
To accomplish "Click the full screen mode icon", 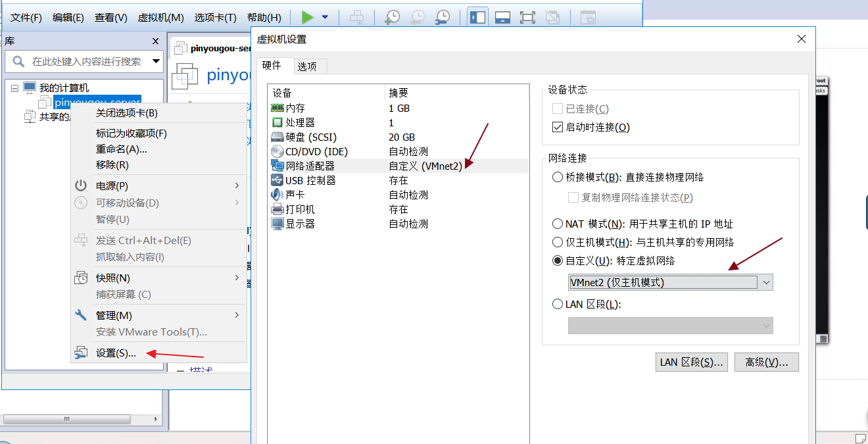I will tap(527, 17).
